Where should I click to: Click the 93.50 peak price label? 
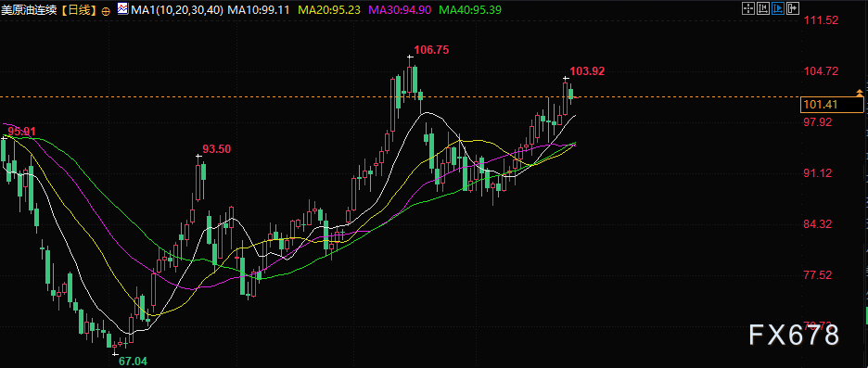coord(216,149)
